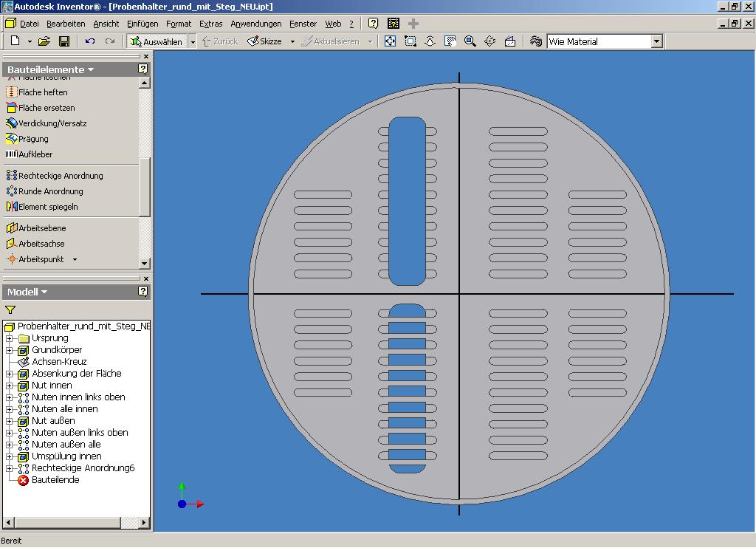The height and width of the screenshot is (548, 756).
Task: Click the Skizze button
Action: 264,41
